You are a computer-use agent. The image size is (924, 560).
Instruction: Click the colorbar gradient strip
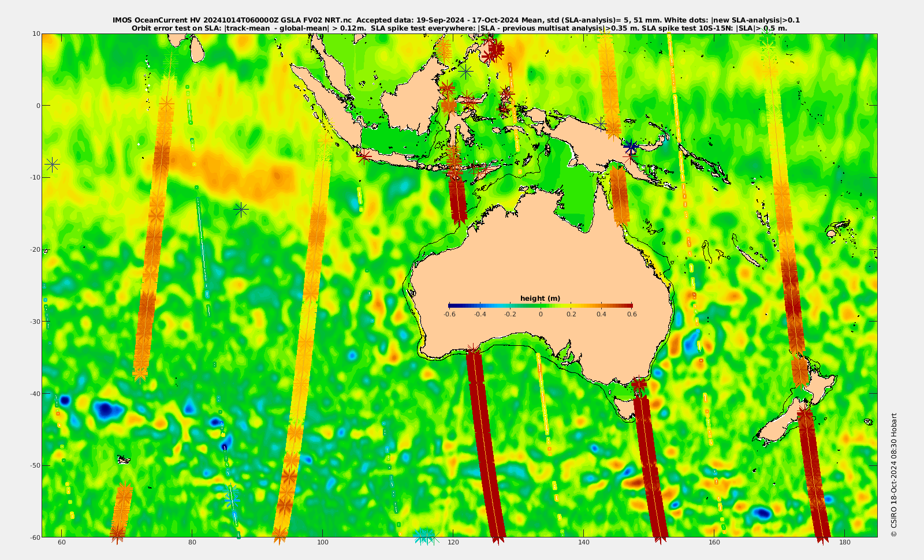click(x=541, y=306)
